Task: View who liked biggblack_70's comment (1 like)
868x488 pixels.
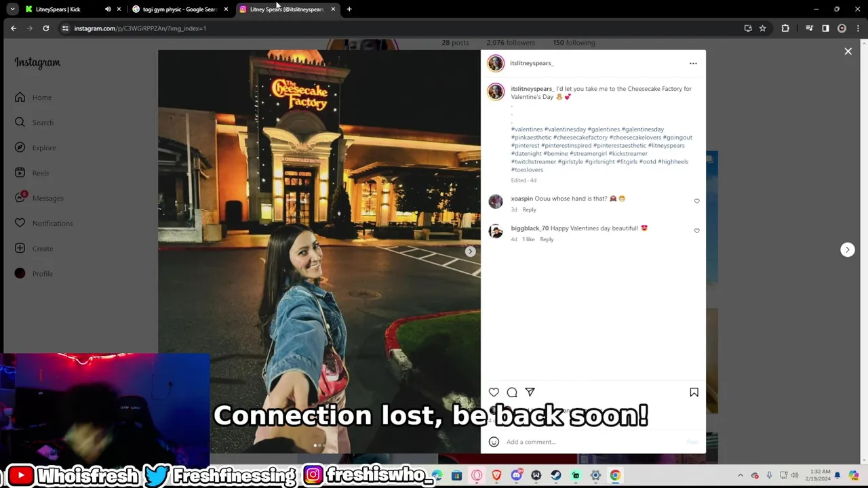Action: pyautogui.click(x=528, y=239)
